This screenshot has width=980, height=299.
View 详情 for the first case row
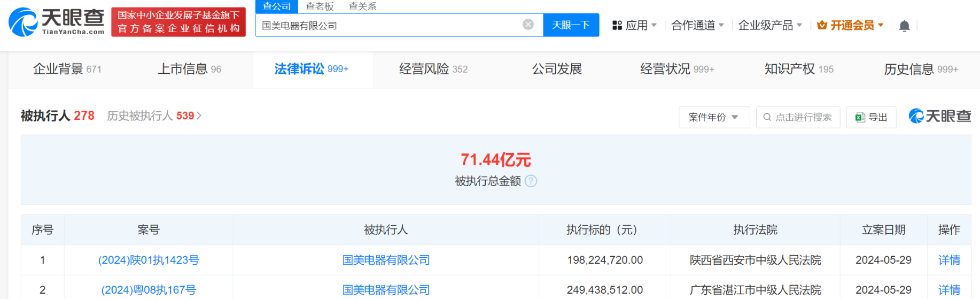click(949, 260)
